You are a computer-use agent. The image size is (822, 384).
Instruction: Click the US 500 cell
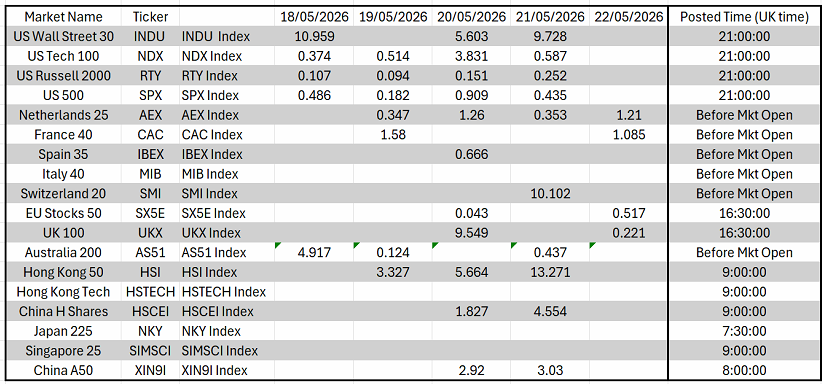click(x=63, y=95)
